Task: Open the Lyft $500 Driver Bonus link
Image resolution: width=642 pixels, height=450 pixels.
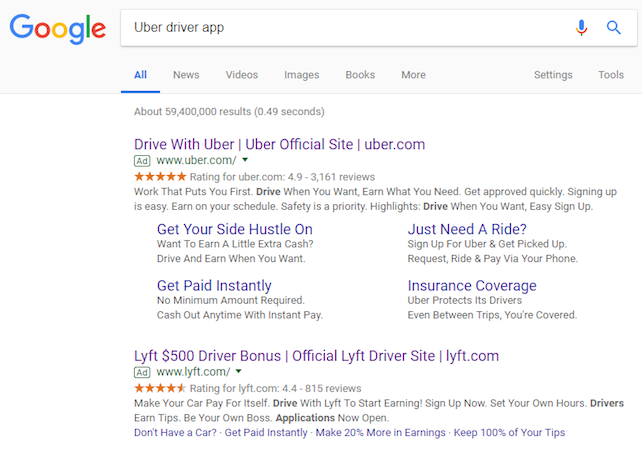Action: (x=316, y=355)
